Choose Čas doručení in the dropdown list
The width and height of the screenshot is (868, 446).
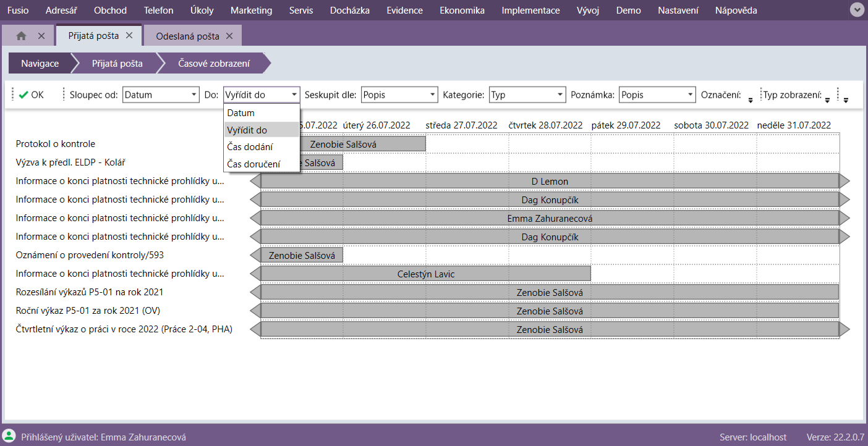(x=253, y=164)
